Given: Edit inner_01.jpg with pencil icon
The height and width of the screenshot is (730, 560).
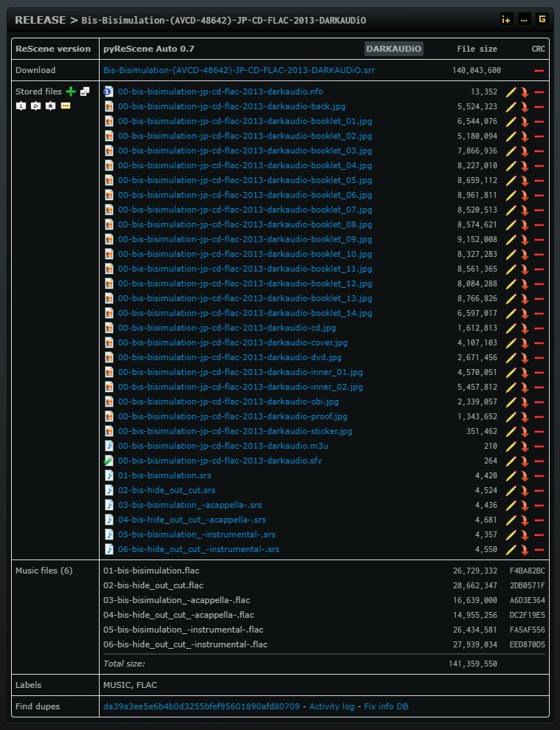Looking at the screenshot, I should coord(511,373).
